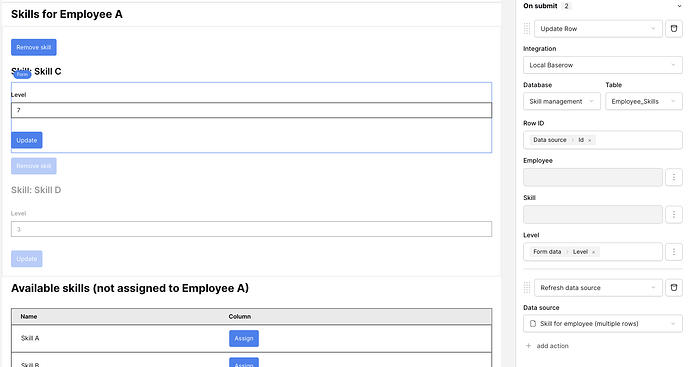Open the Table dropdown showing Employee_Skills
This screenshot has width=690, height=367.
[644, 101]
